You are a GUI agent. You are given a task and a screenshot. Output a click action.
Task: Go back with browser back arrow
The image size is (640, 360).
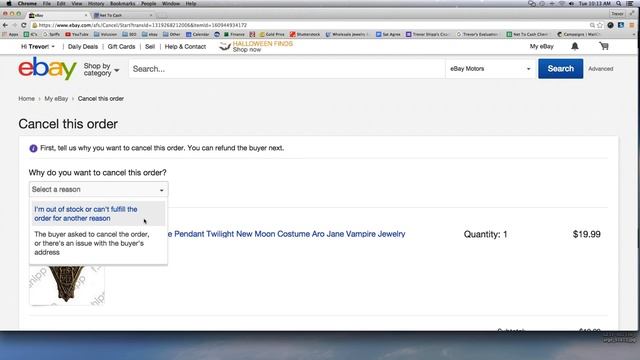(x=5, y=25)
